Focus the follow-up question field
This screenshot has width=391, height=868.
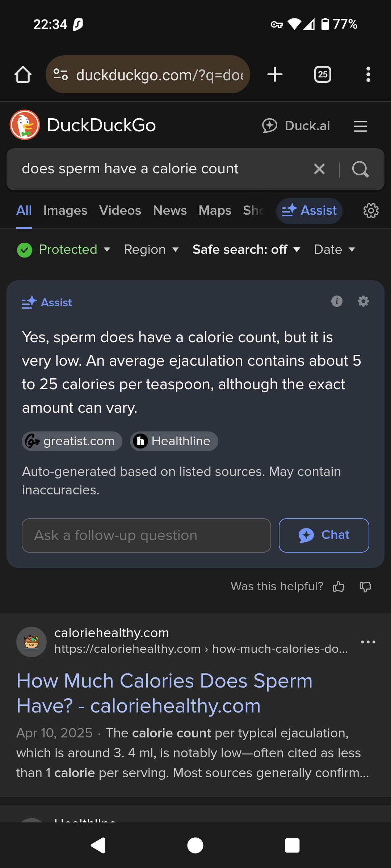(x=146, y=535)
